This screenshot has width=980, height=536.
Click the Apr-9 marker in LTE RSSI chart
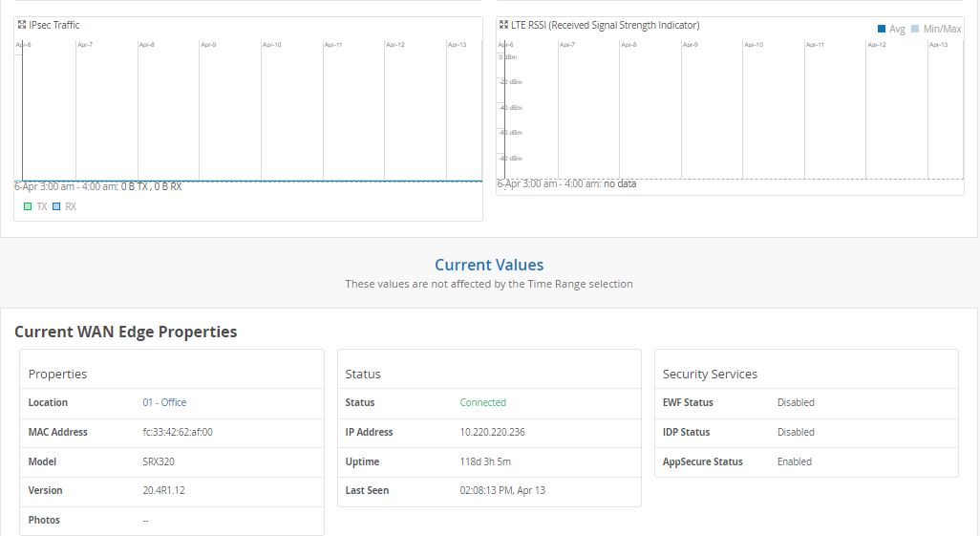click(x=690, y=45)
